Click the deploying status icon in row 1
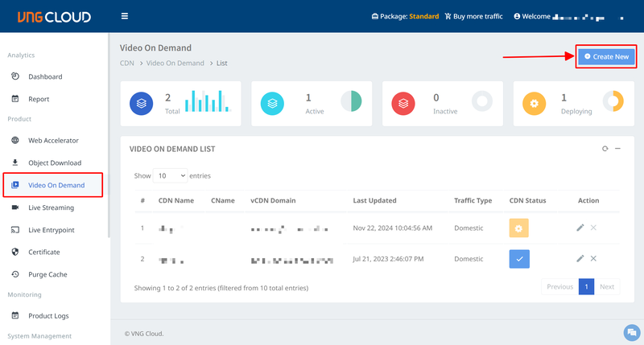644x345 pixels. click(x=518, y=228)
